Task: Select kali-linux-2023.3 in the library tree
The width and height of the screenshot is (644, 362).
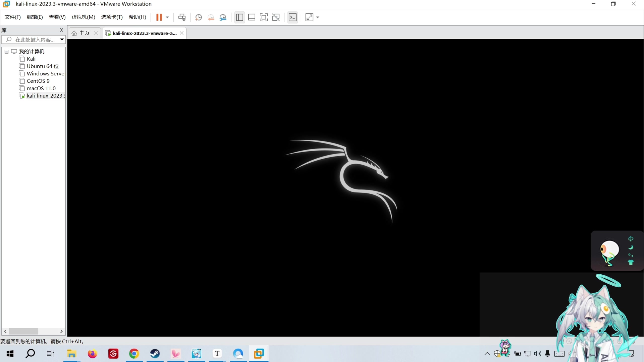Action: point(46,96)
